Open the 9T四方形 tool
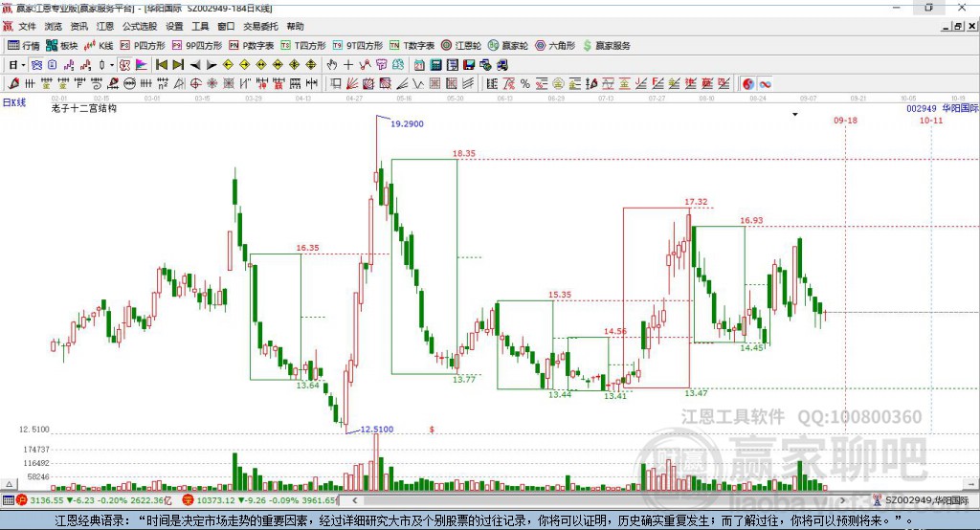980x530 pixels. [x=358, y=46]
